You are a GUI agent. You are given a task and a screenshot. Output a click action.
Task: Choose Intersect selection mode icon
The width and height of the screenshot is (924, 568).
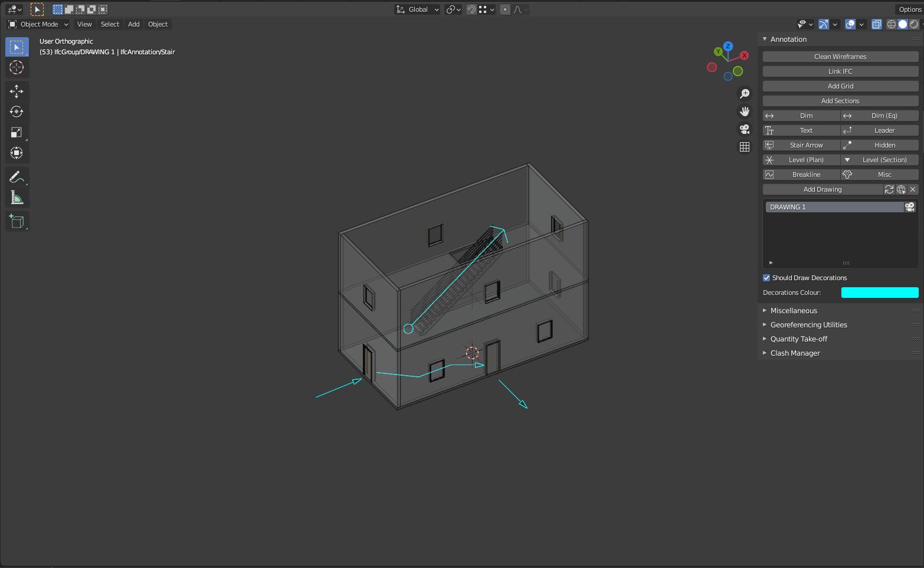pos(103,9)
